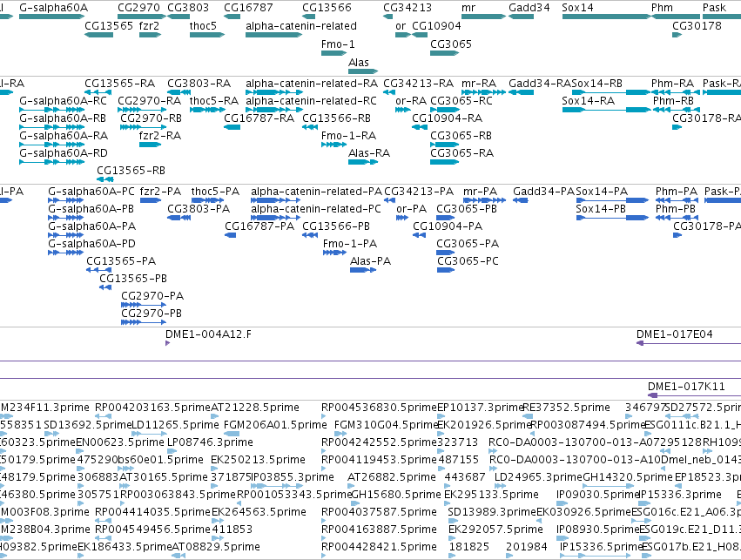This screenshot has height=560, width=741.
Task: Click protein mr-PA label
Action: pyautogui.click(x=480, y=192)
